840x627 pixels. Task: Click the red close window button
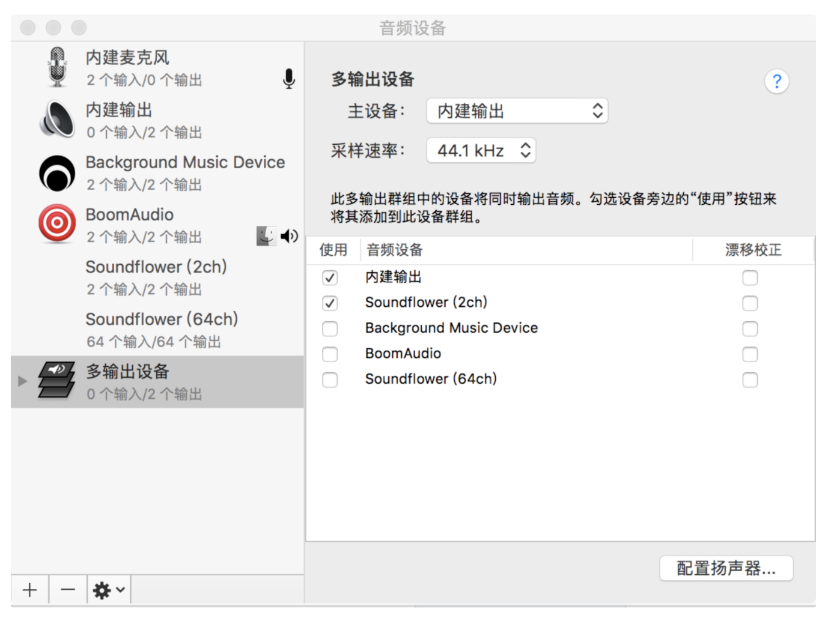pos(28,28)
